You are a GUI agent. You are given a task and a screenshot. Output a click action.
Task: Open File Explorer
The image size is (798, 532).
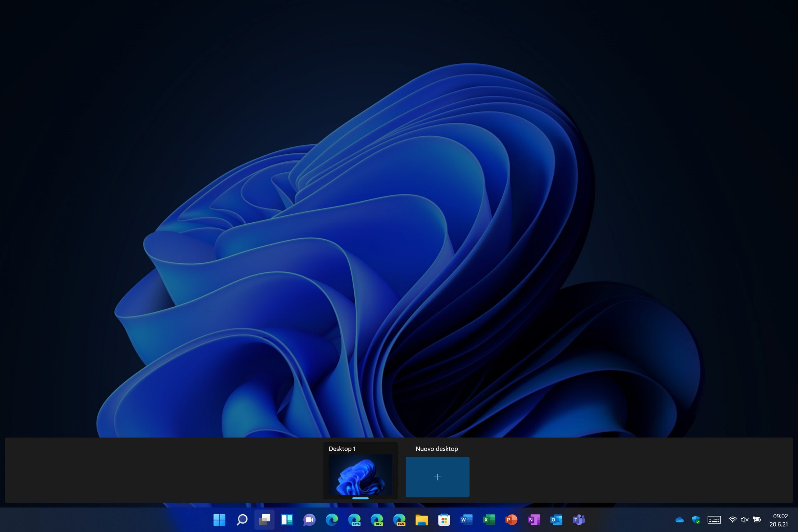[421, 520]
